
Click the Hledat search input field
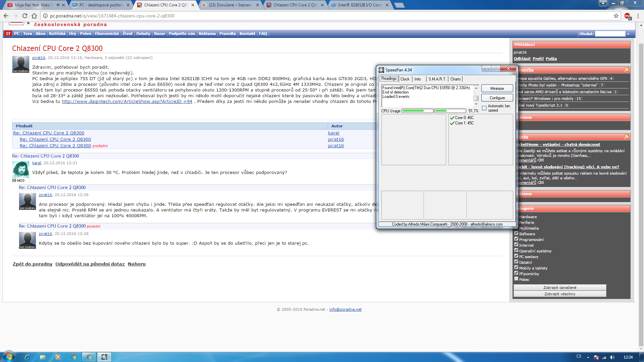[610, 34]
